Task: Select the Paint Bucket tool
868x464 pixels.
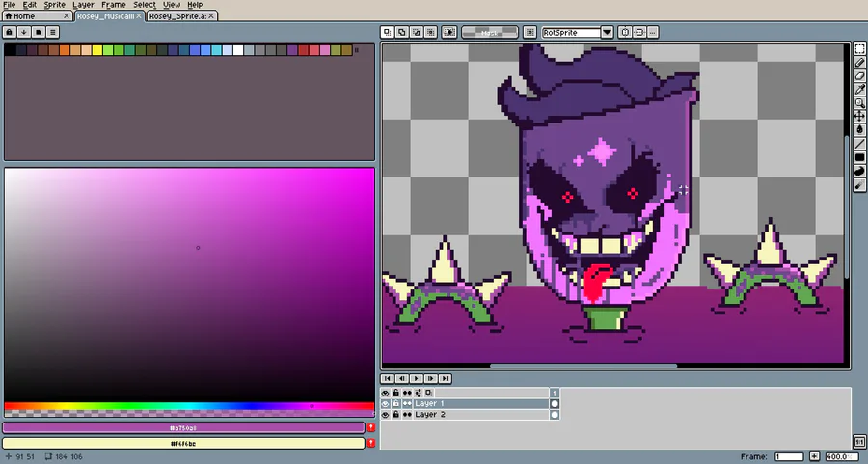Action: [x=859, y=129]
